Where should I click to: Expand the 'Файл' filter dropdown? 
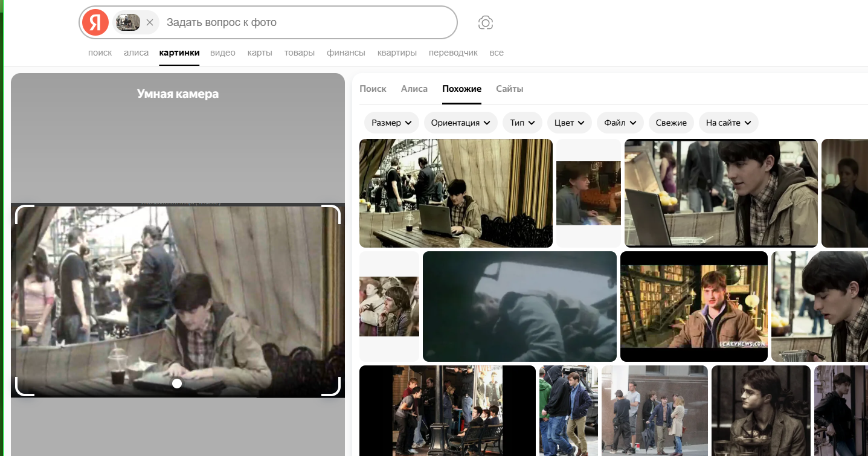[x=620, y=123]
